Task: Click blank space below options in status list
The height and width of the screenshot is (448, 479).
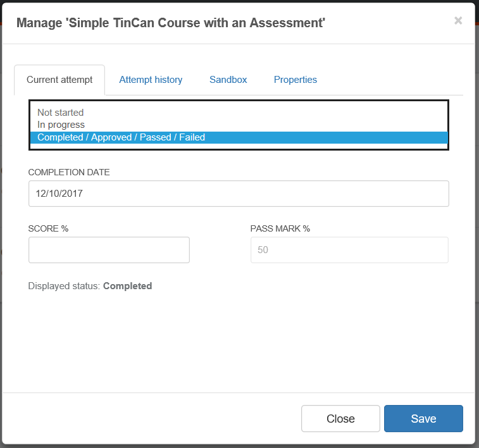Action: click(239, 146)
